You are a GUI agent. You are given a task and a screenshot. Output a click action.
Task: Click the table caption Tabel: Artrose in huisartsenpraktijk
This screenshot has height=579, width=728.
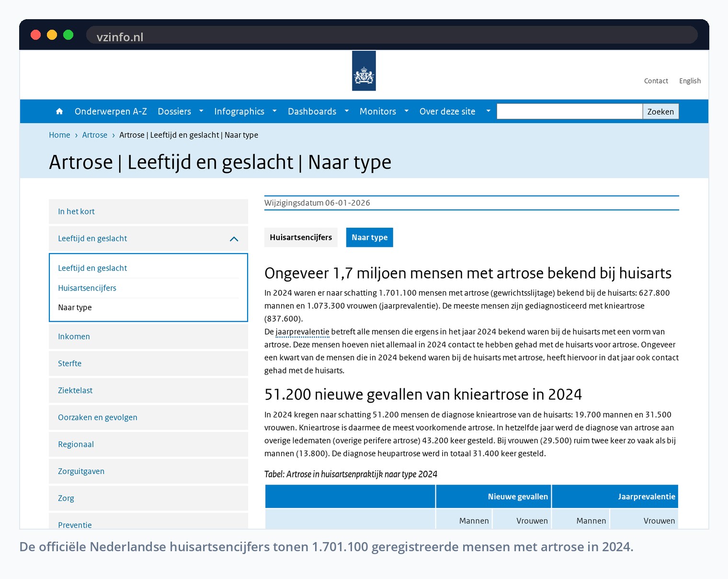click(x=351, y=475)
